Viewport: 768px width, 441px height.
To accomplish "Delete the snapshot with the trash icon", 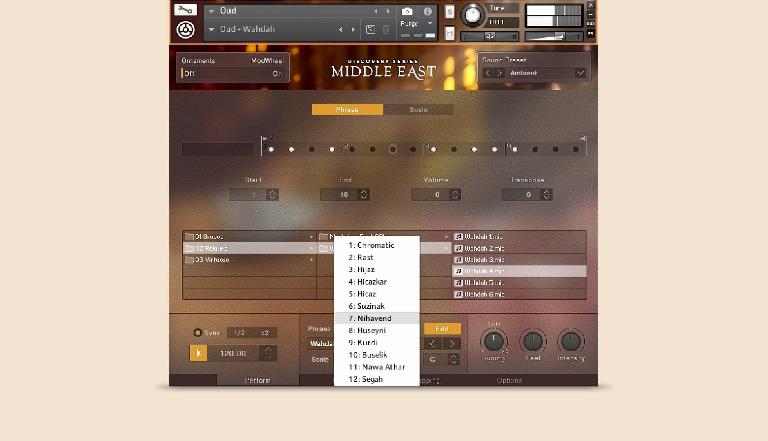I will coord(386,30).
